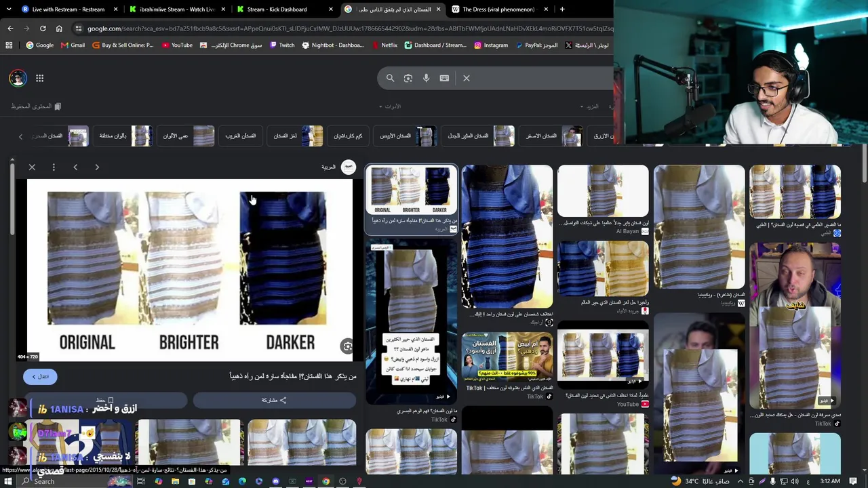Screen dimensions: 868x488
Task: Click the search magnifier icon
Action: [390, 78]
